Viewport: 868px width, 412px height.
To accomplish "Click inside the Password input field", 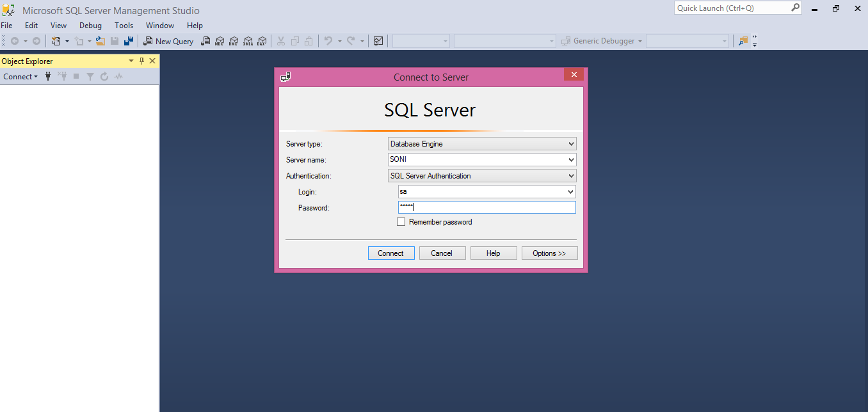I will tap(486, 207).
